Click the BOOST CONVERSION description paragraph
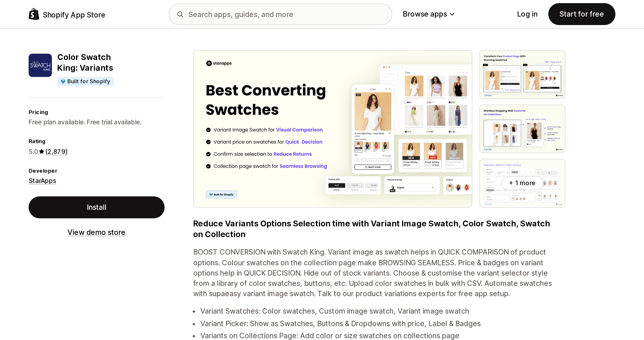The width and height of the screenshot is (644, 340). tap(373, 273)
